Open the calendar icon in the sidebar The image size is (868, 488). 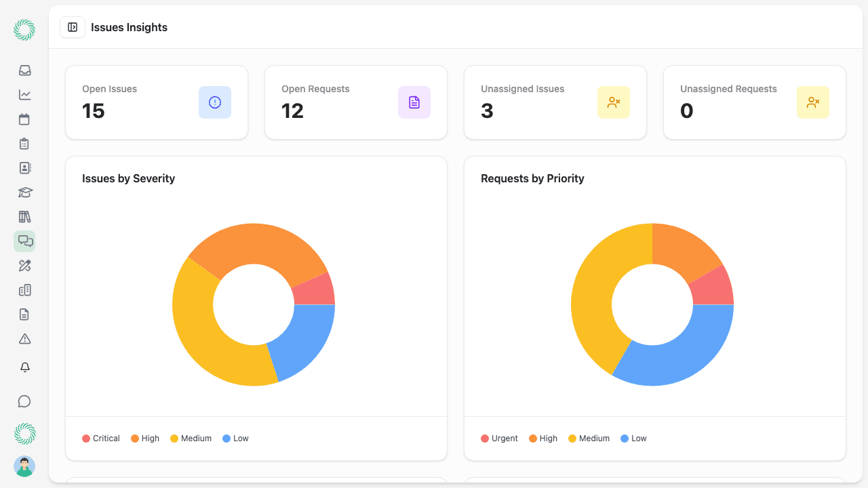click(x=24, y=119)
